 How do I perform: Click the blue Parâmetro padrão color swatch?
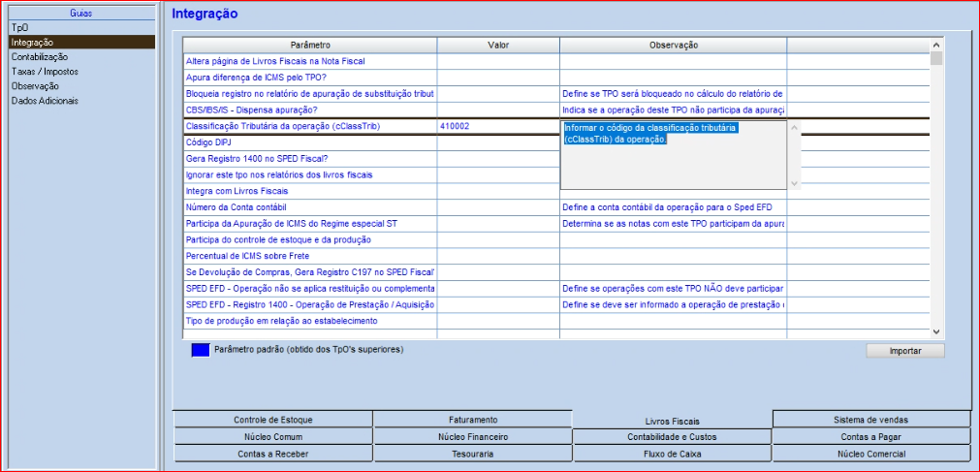tap(201, 350)
